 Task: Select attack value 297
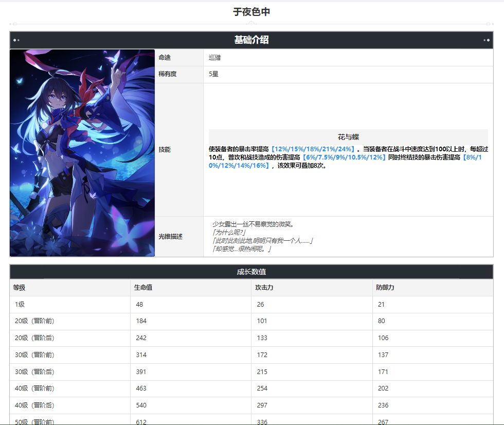click(262, 405)
